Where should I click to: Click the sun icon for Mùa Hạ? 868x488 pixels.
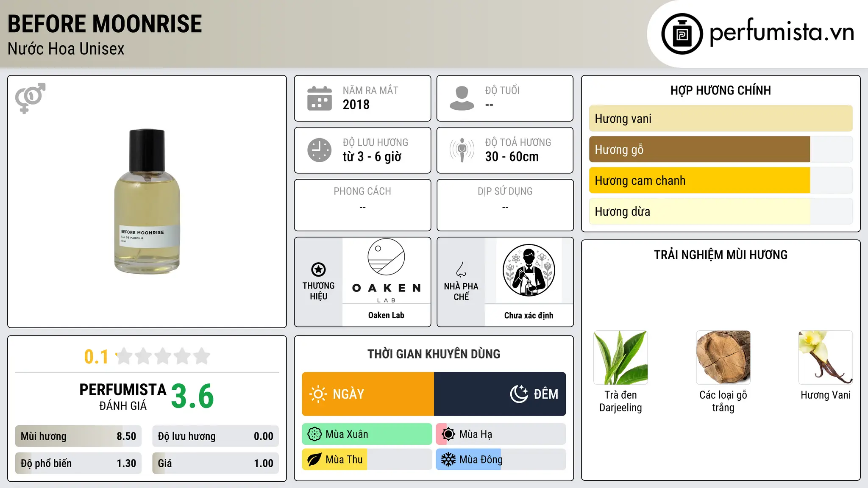point(448,434)
